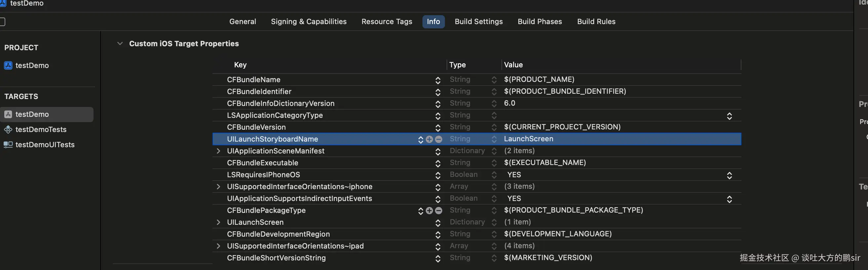Expand the UIApplicationSceneManifest dictionary
868x270 pixels.
(x=218, y=151)
